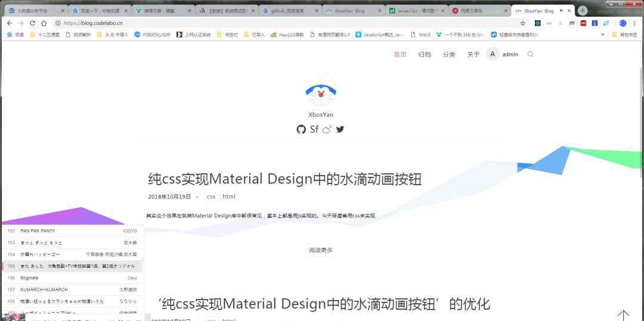Click the Doraemon avatar image
The width and height of the screenshot is (644, 321).
[321, 92]
